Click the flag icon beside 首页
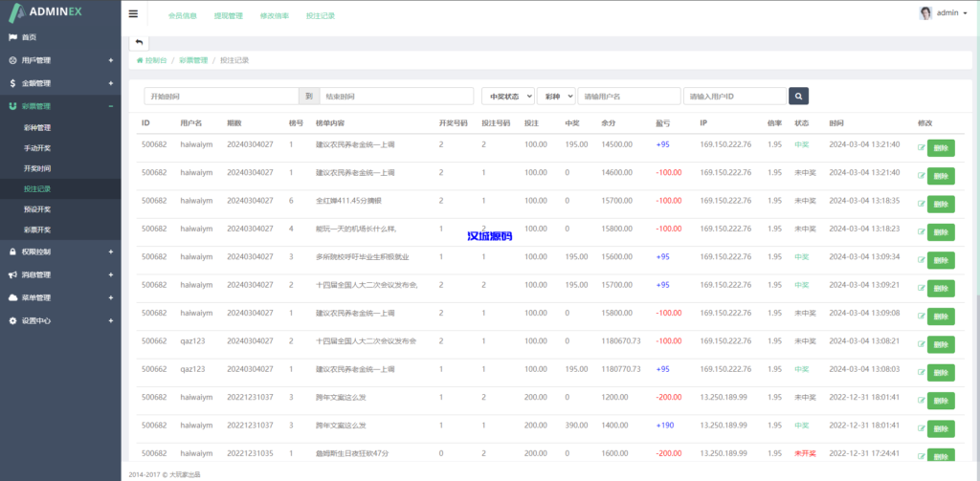 (x=13, y=37)
